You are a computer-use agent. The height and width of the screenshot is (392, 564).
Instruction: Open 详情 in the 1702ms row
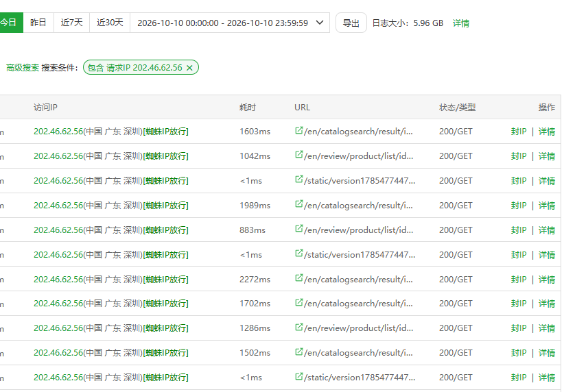[547, 304]
